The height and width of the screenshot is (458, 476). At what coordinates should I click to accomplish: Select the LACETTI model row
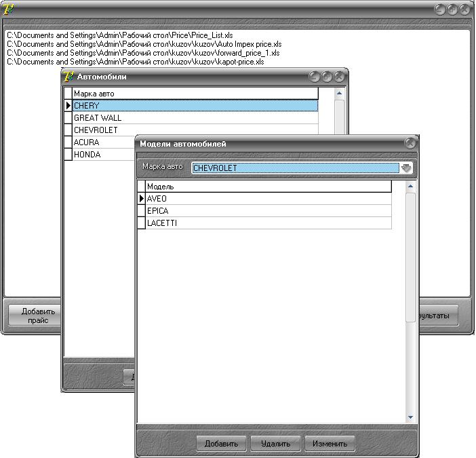[269, 223]
